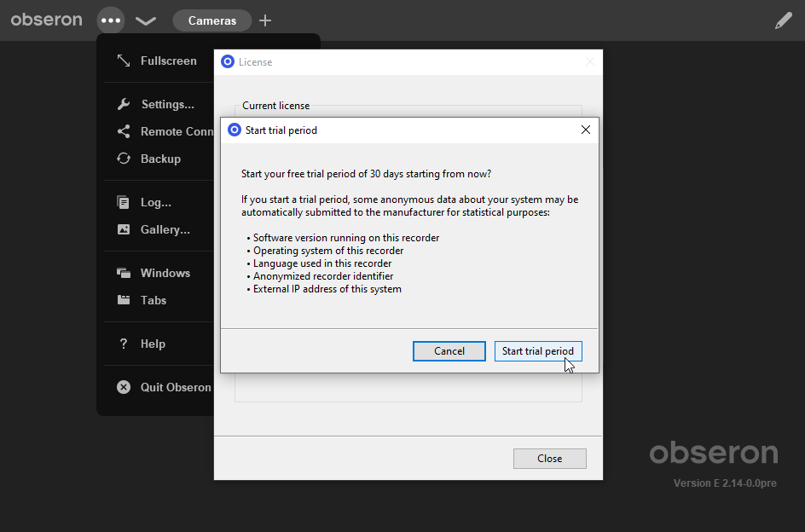Click 'Current license' group label

point(275,105)
